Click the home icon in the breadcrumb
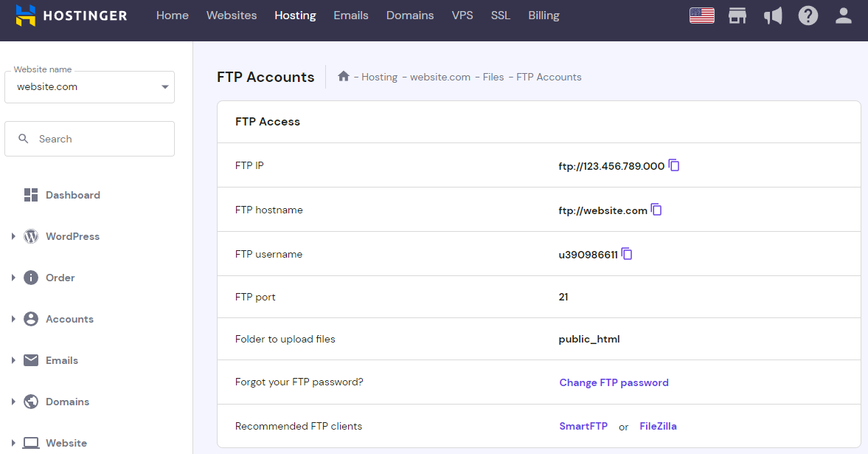This screenshot has width=868, height=454. (343, 76)
